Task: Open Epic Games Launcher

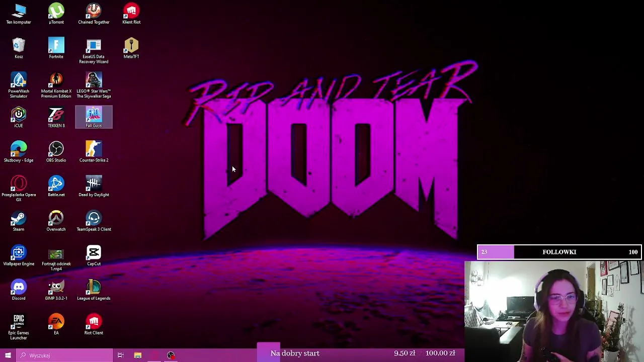Action: [19, 327]
